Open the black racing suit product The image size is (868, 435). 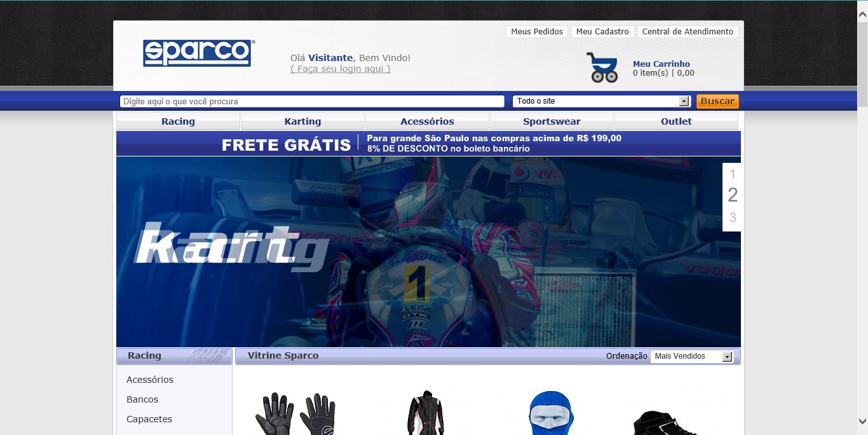(424, 413)
